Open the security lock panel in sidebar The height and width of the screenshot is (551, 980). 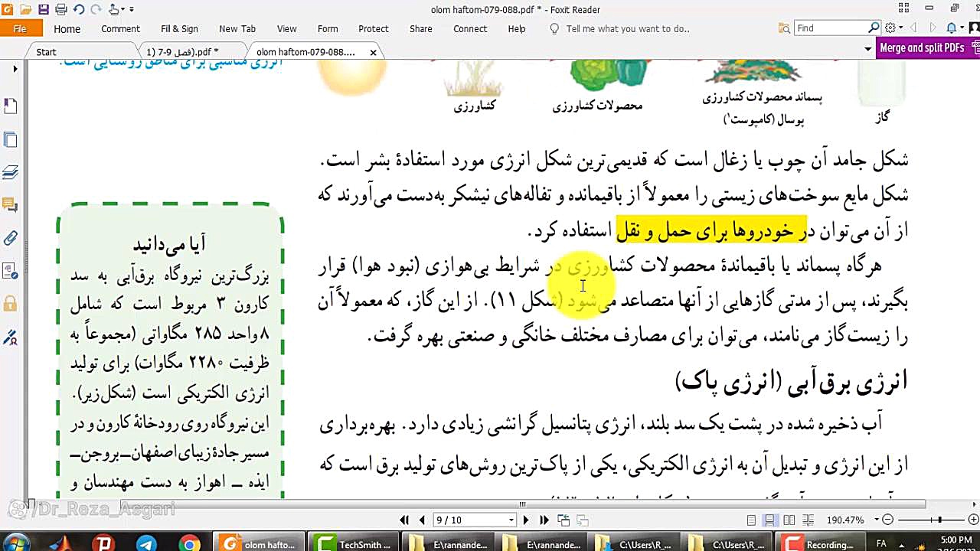click(x=11, y=304)
